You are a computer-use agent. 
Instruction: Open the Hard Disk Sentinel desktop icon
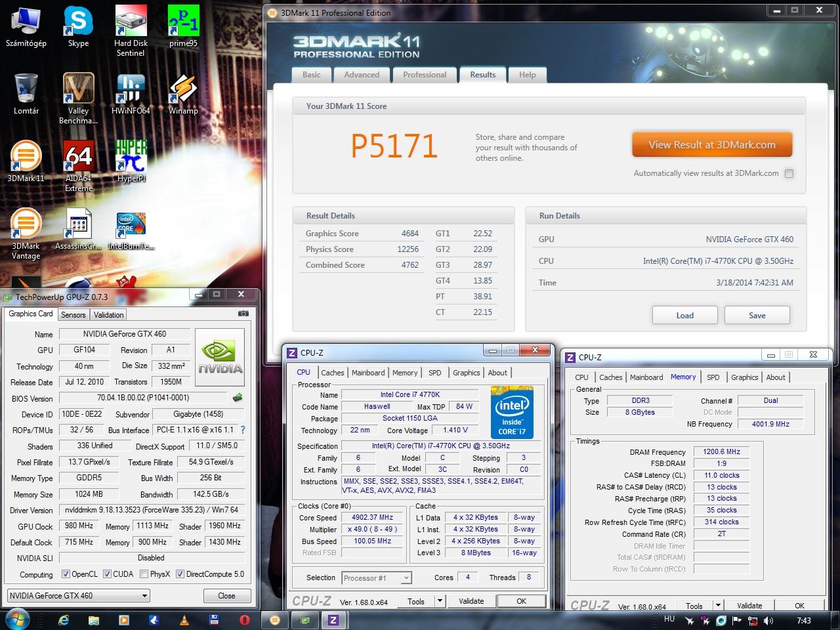click(x=131, y=31)
